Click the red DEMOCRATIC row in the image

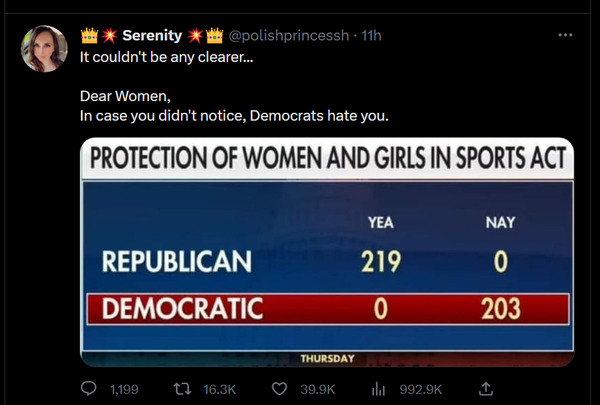(x=328, y=309)
